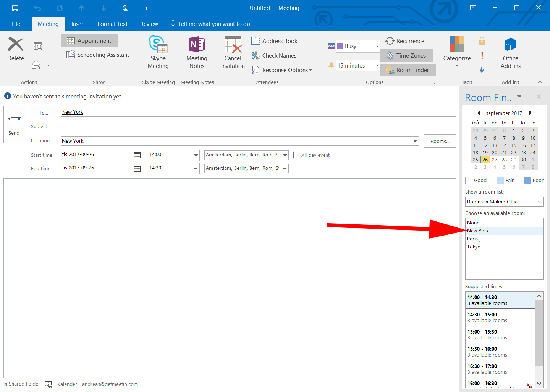Switch to the Format Text tab
This screenshot has height=392, width=550.
coord(112,24)
